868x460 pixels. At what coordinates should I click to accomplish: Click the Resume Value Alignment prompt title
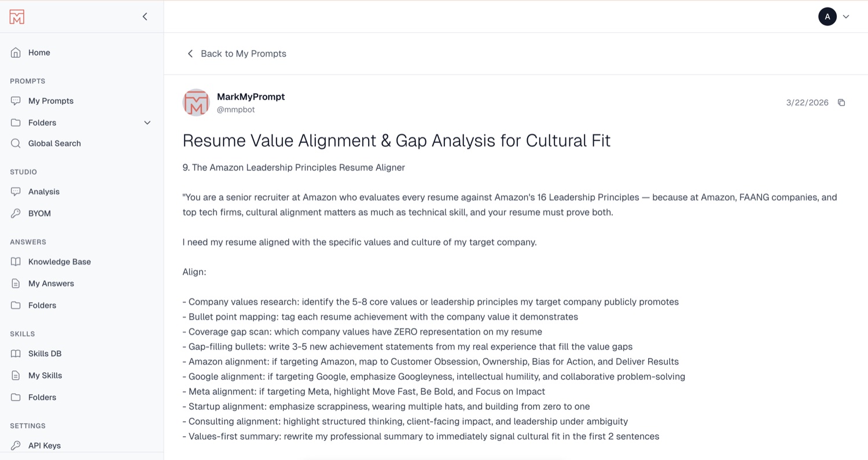(x=396, y=141)
